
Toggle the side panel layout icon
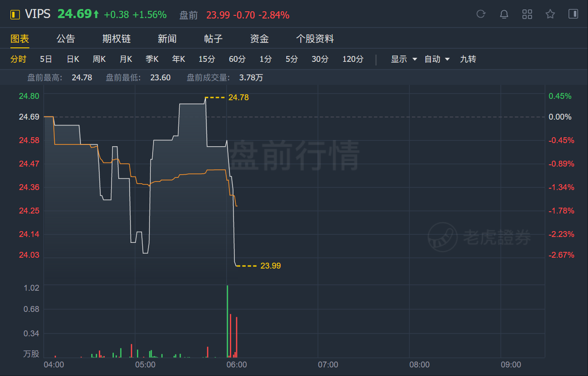coord(573,14)
